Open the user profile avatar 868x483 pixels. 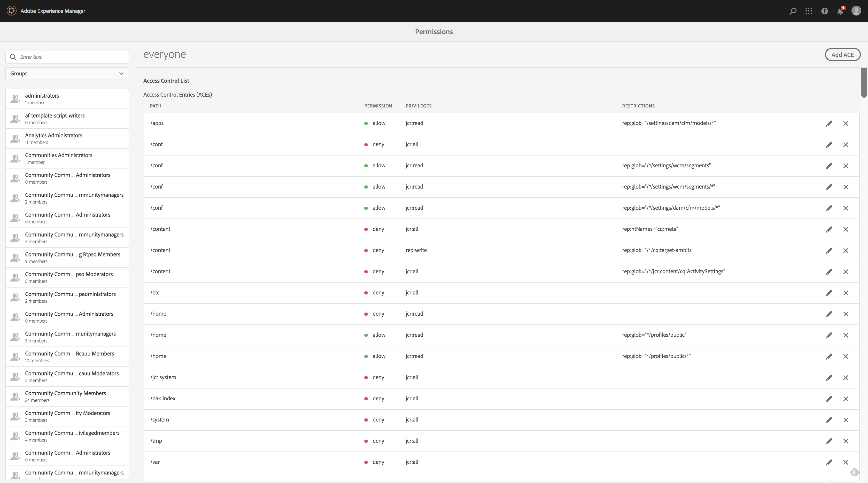pyautogui.click(x=856, y=11)
